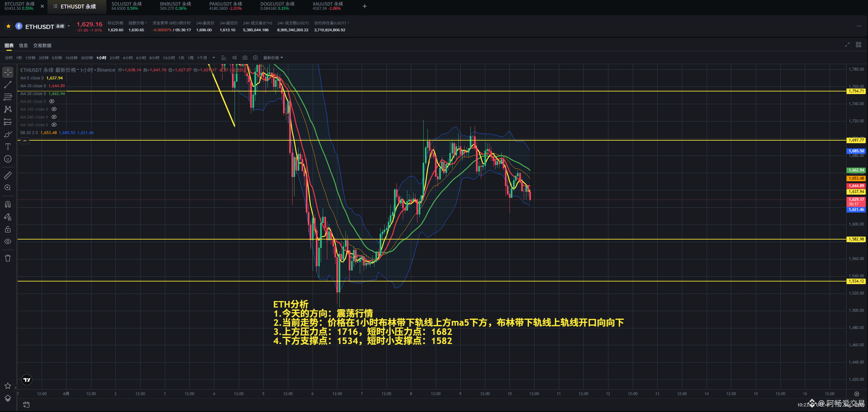Viewport: 868px width, 412px height.
Task: Take a chart snapshot with camera icon
Action: click(x=245, y=58)
